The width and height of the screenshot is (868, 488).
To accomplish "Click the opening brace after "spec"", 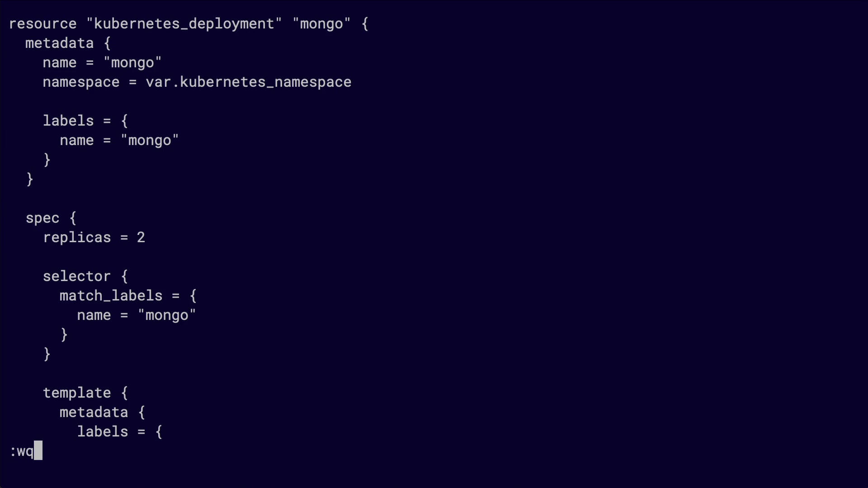I will click(x=73, y=218).
